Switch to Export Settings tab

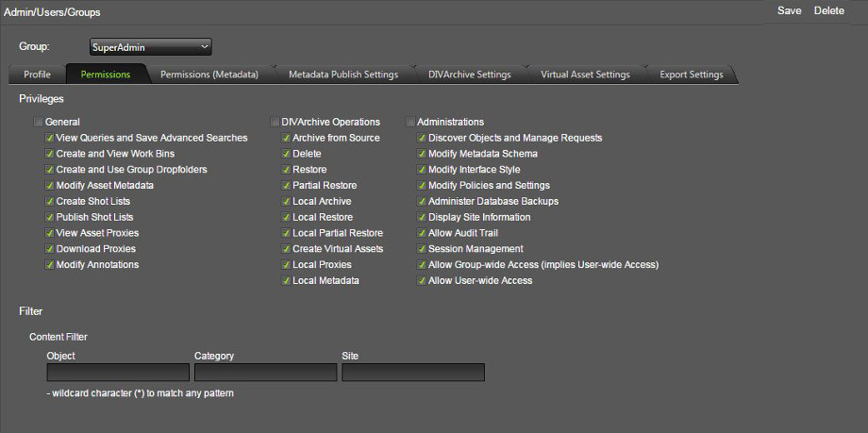point(692,75)
